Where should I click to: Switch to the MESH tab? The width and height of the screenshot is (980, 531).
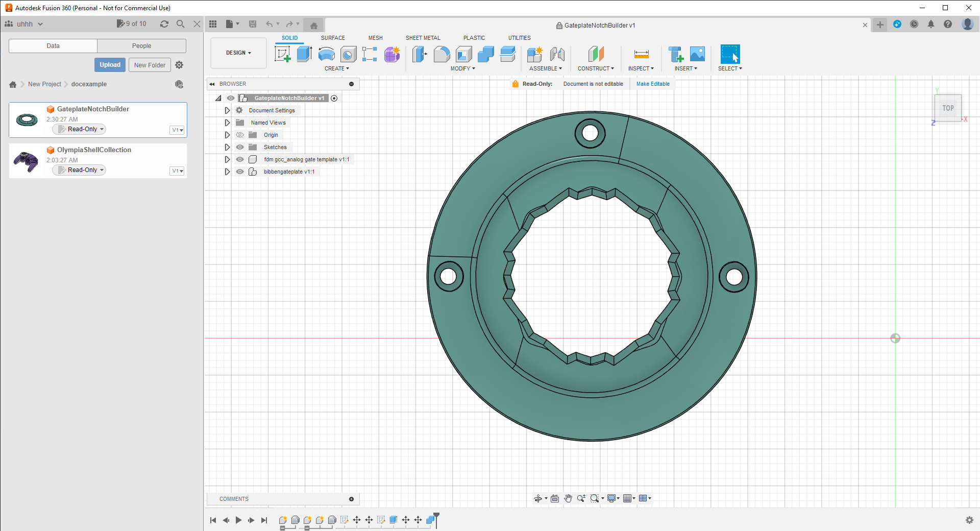pyautogui.click(x=375, y=38)
